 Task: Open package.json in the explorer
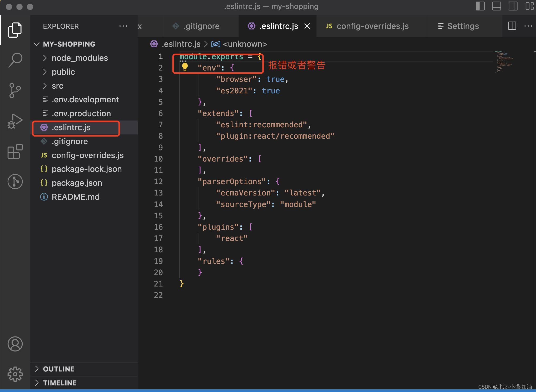point(77,183)
